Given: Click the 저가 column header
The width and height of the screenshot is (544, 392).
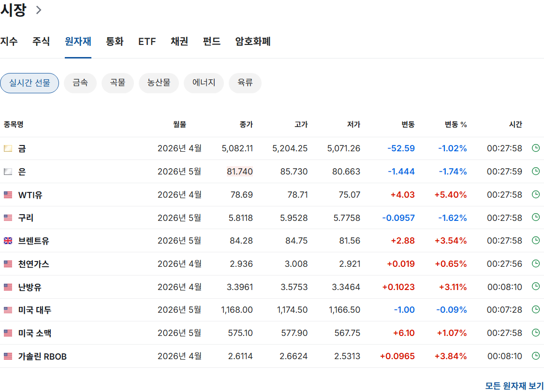Looking at the screenshot, I should point(354,124).
